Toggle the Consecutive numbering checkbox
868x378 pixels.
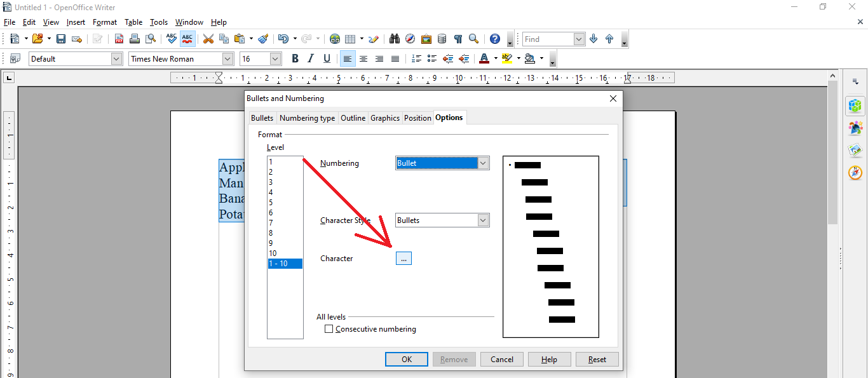tap(329, 328)
